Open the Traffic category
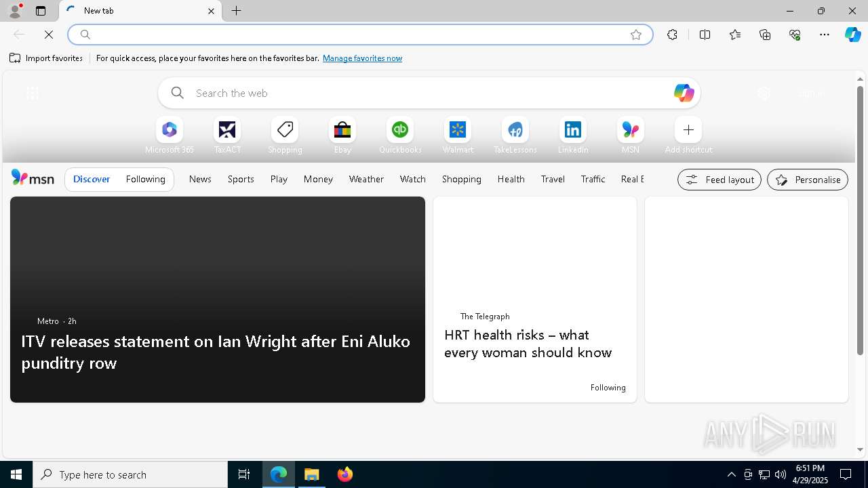 [593, 179]
